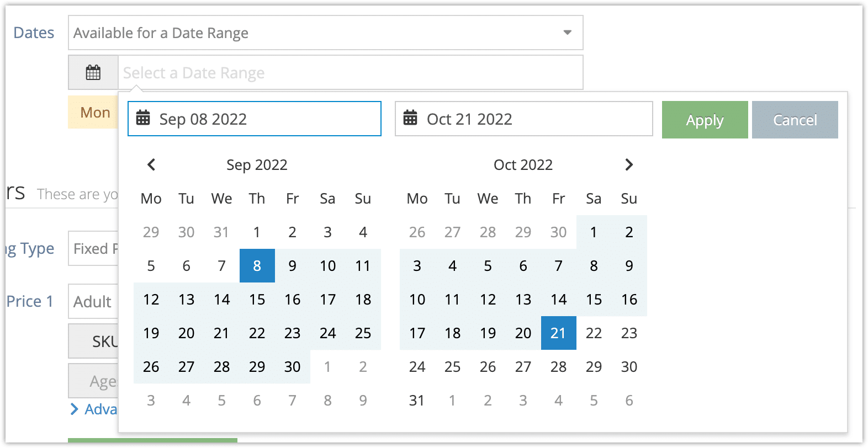Click the Oct 21 2022 end date field
This screenshot has width=868, height=448.
pos(524,119)
